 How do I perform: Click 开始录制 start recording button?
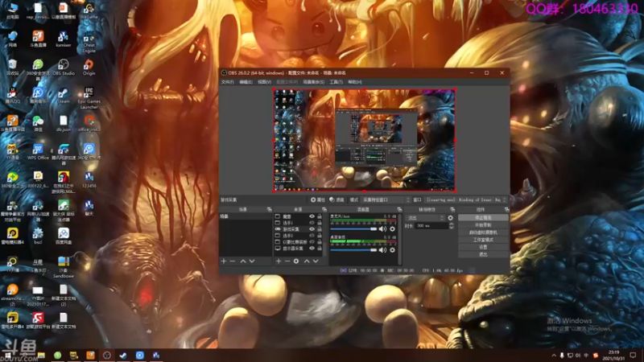tap(483, 225)
